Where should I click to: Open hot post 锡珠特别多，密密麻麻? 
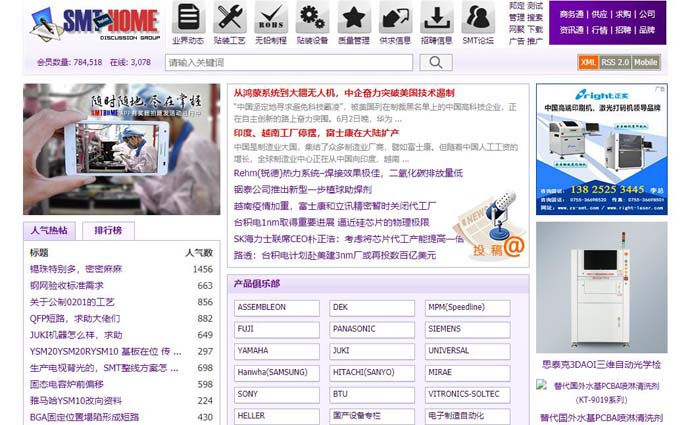76,269
